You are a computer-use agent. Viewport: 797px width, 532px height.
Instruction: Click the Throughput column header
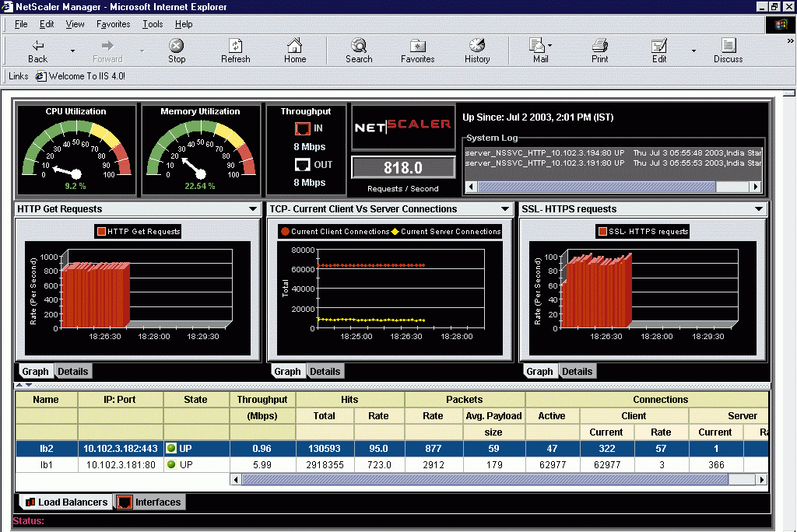click(x=262, y=399)
